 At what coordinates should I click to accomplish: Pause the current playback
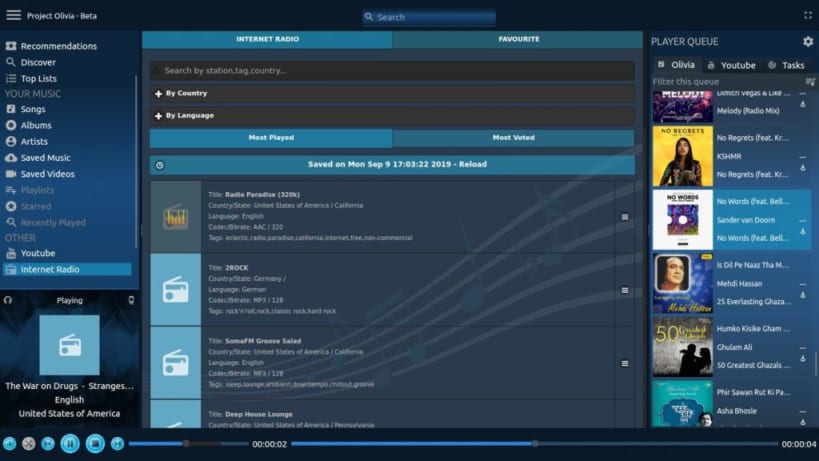[x=70, y=443]
